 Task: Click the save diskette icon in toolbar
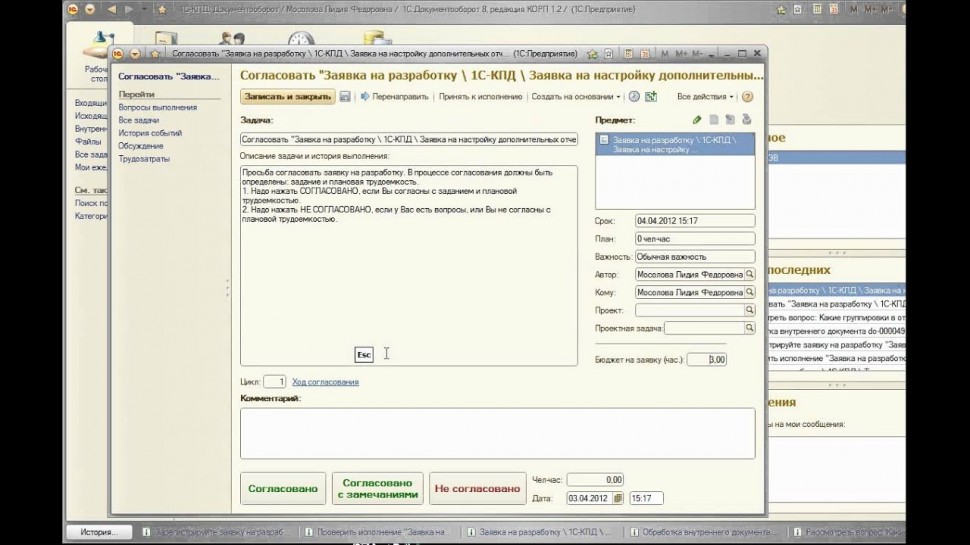[345, 97]
